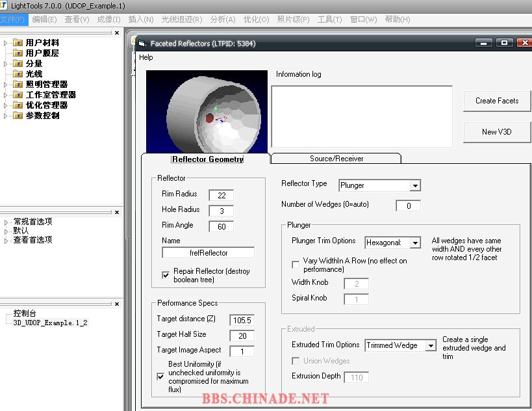Close the preferences panel with 常规首选项
532x411 pixels.
point(117,212)
